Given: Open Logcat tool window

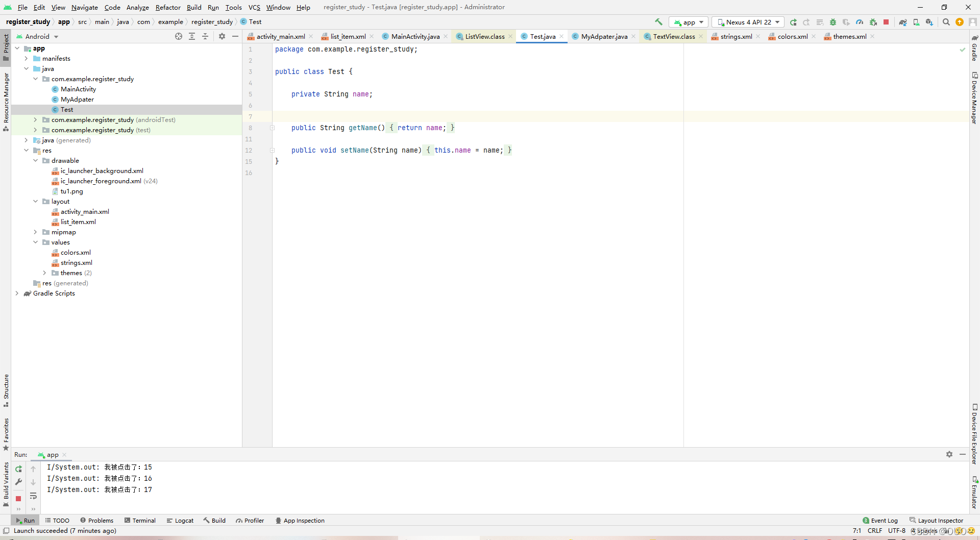Looking at the screenshot, I should (180, 521).
